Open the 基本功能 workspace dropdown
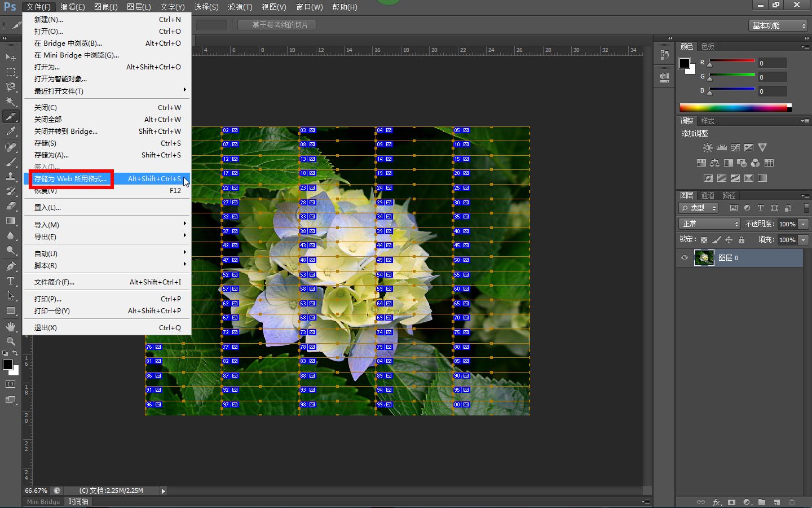This screenshot has height=508, width=812. (779, 25)
